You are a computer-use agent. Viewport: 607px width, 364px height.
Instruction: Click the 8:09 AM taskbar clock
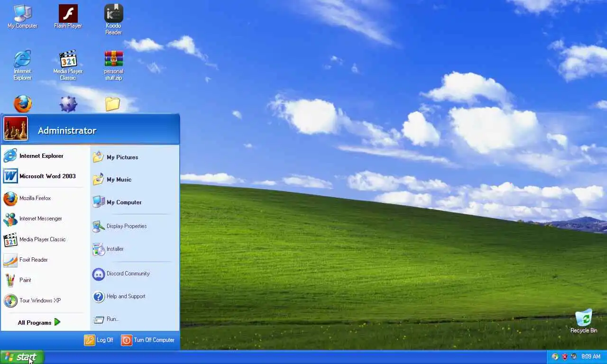pos(590,356)
